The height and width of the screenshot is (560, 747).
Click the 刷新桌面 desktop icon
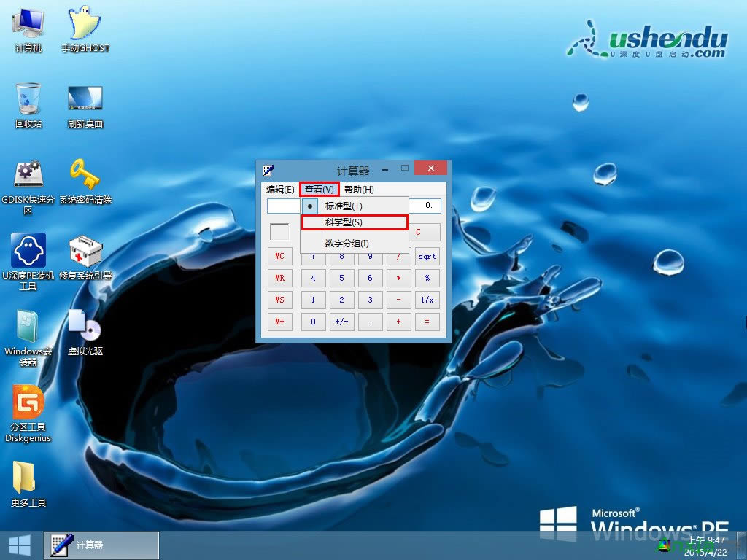(85, 106)
